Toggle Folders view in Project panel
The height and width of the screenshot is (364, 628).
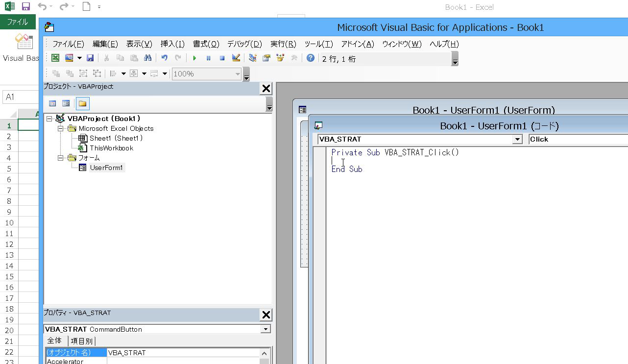point(83,103)
